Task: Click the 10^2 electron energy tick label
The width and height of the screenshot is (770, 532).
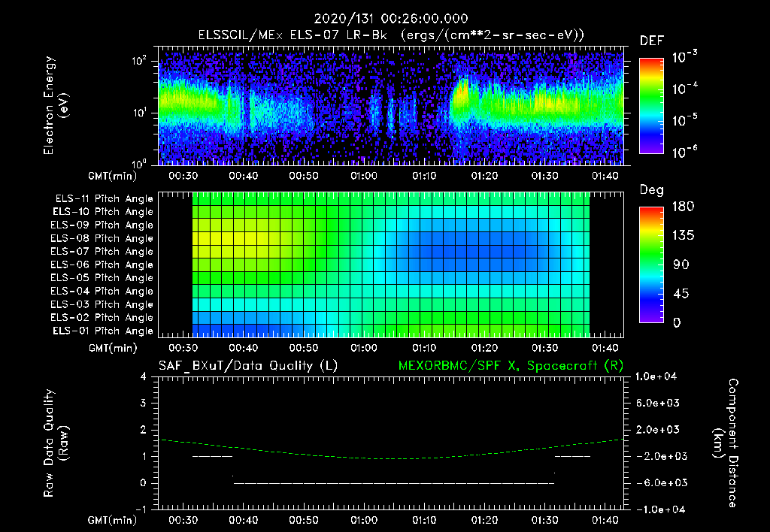Action: point(139,61)
